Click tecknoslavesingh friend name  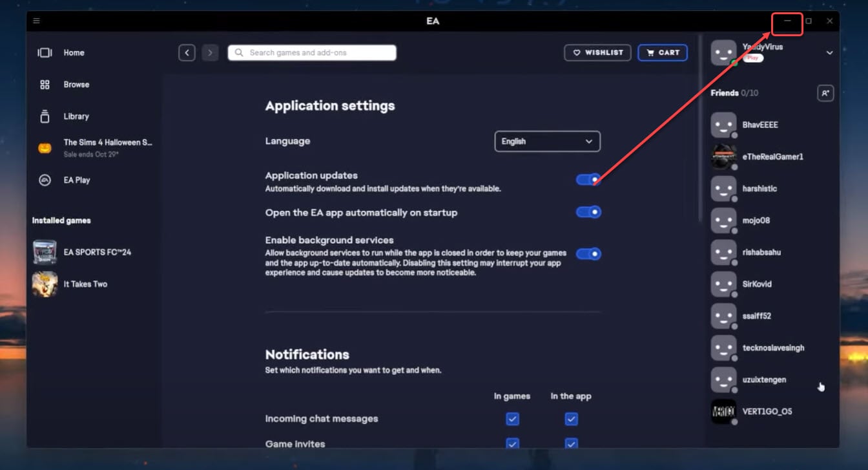coord(774,348)
